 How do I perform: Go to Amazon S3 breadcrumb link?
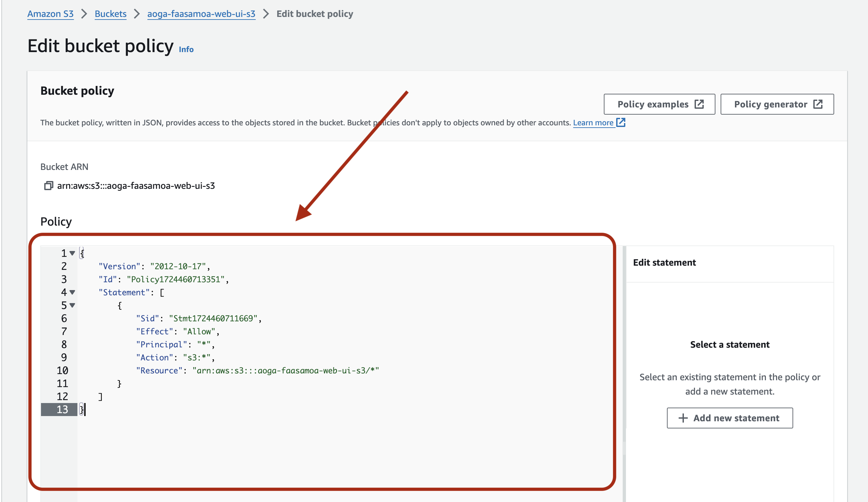(x=50, y=14)
